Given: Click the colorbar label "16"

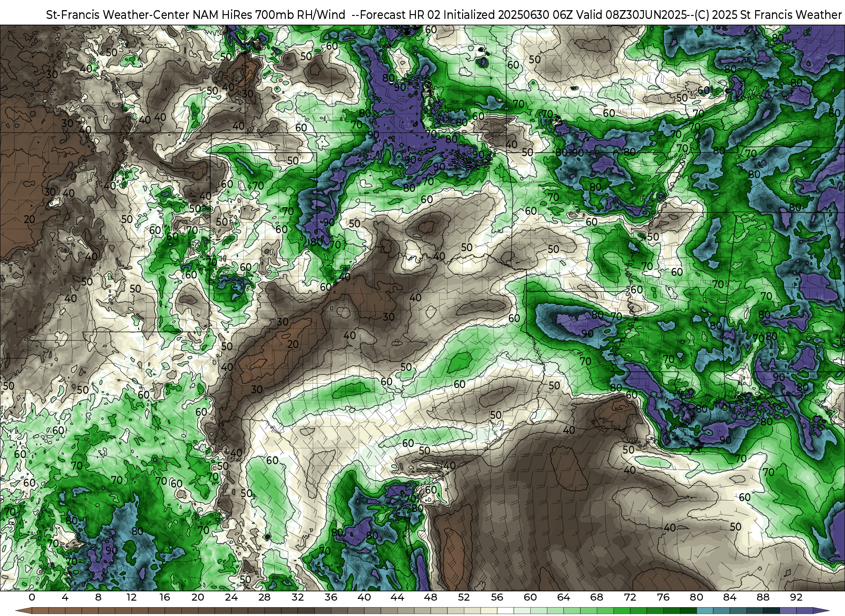Looking at the screenshot, I should 165,597.
